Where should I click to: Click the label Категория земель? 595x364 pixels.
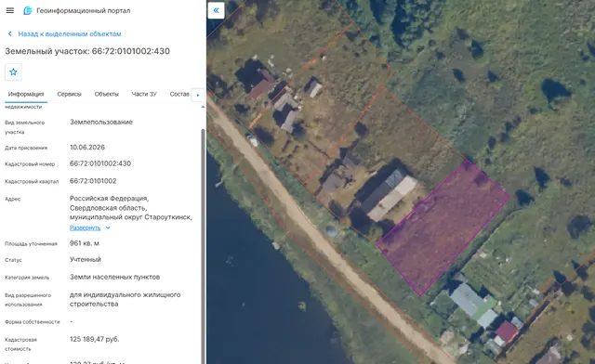[27, 278]
